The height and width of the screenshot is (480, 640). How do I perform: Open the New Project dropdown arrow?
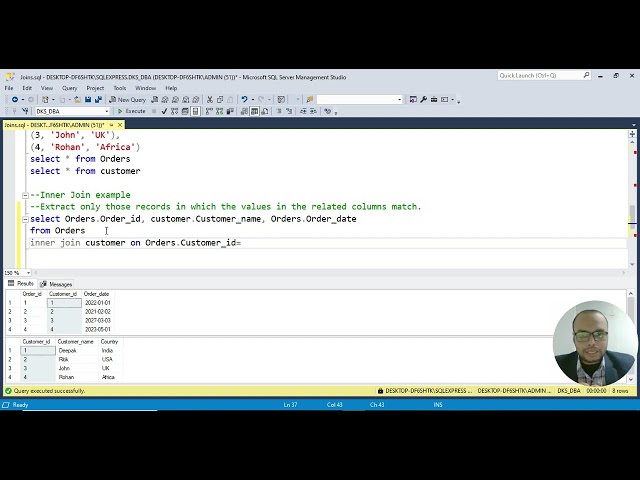tap(53, 100)
